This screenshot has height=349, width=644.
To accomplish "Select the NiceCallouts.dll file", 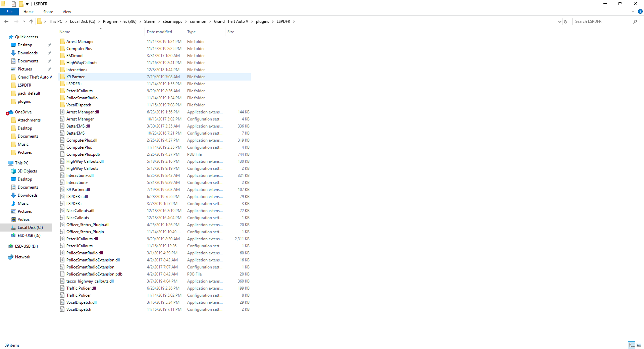I will [x=80, y=211].
